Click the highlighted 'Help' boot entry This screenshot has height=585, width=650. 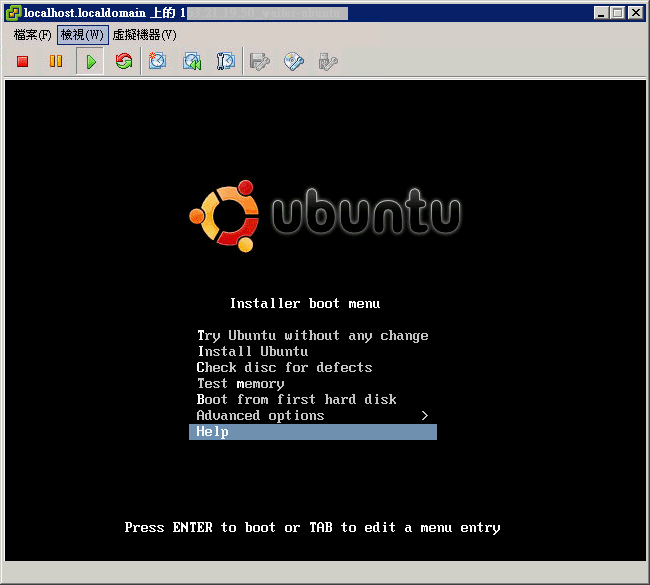click(x=313, y=432)
